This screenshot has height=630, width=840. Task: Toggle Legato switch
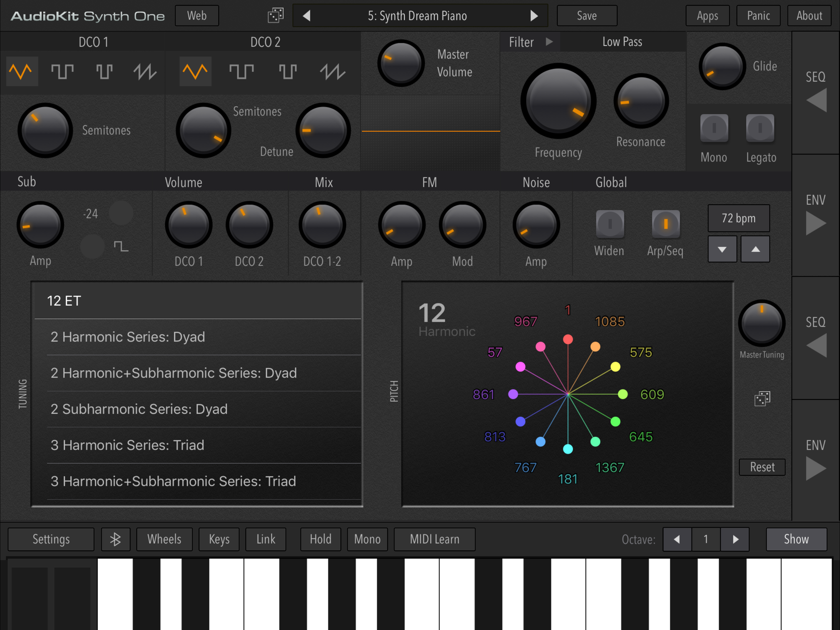pyautogui.click(x=760, y=128)
